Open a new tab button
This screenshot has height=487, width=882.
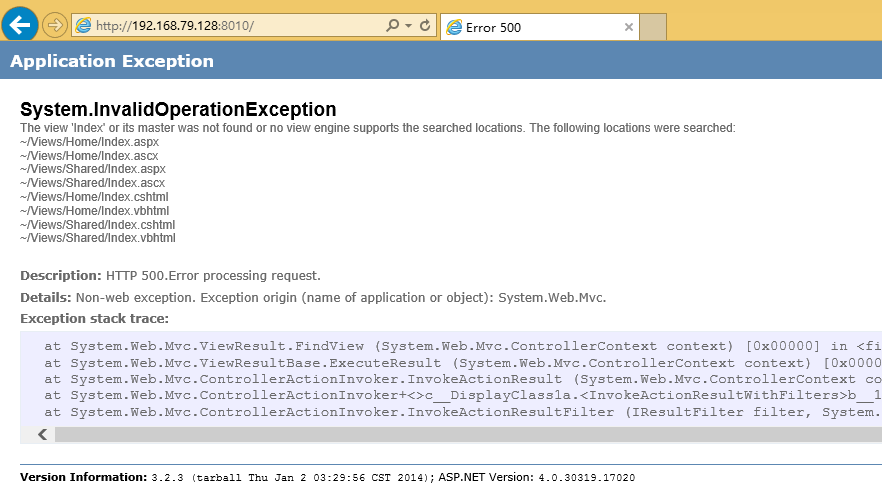[x=653, y=27]
